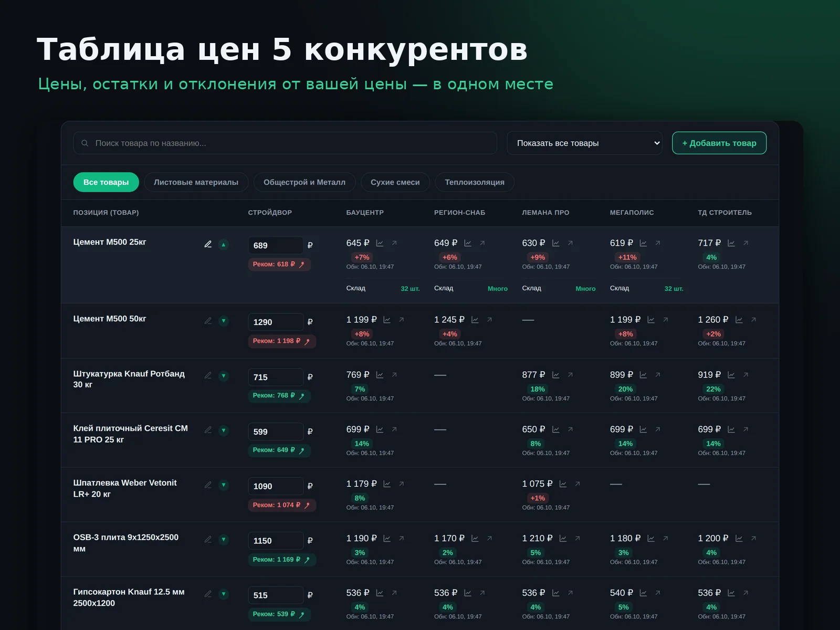The width and height of the screenshot is (840, 630).
Task: Open price chart for Бауцентр 645 ₽
Action: pyautogui.click(x=380, y=243)
